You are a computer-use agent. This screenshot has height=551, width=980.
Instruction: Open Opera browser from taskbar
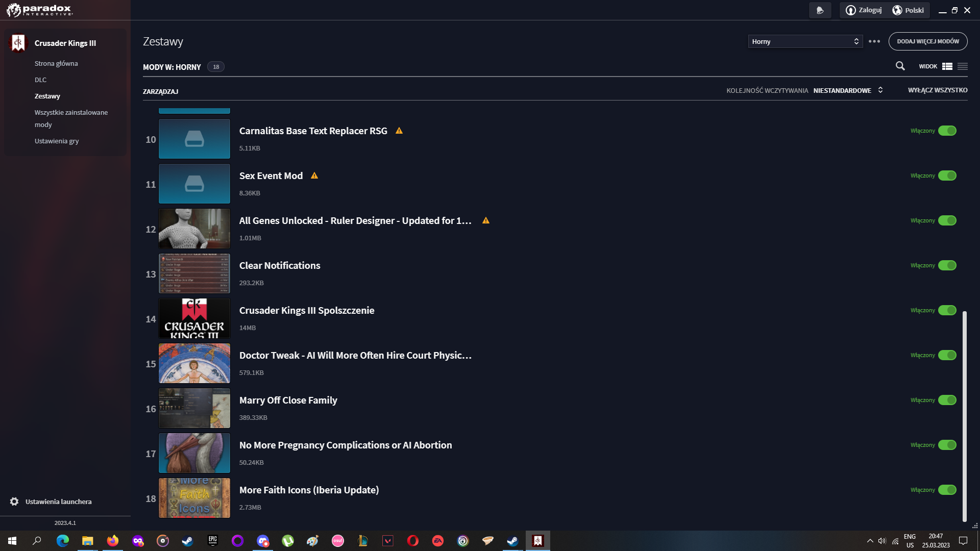point(413,541)
